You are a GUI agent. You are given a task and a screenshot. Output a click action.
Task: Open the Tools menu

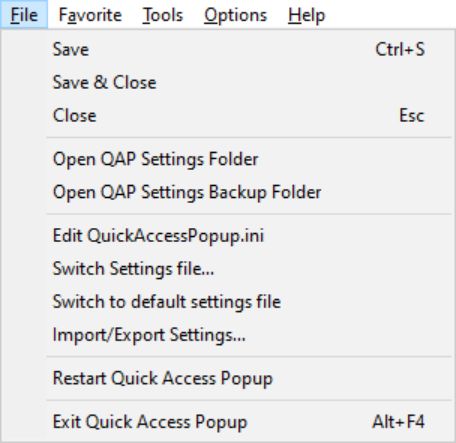click(163, 15)
